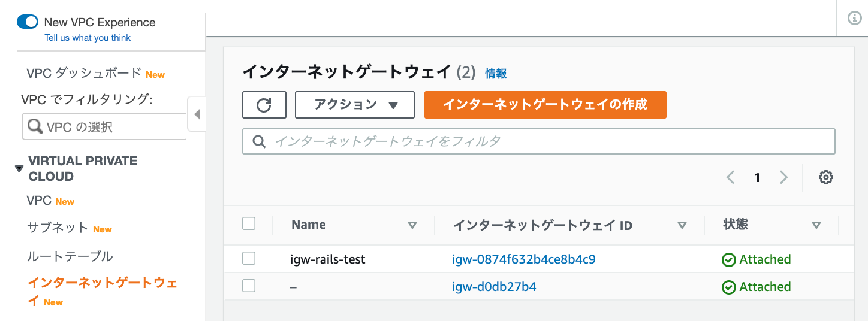
Task: Click the 状態 column header text
Action: 736,225
